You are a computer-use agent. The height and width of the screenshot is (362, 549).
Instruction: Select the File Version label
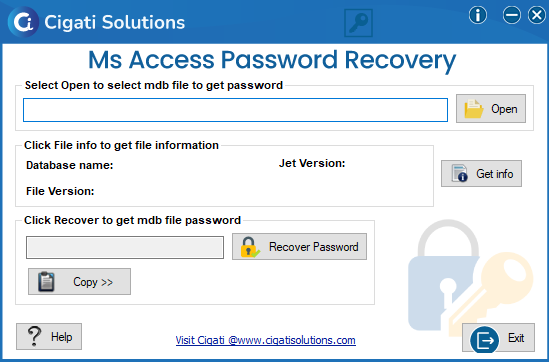[x=60, y=191]
